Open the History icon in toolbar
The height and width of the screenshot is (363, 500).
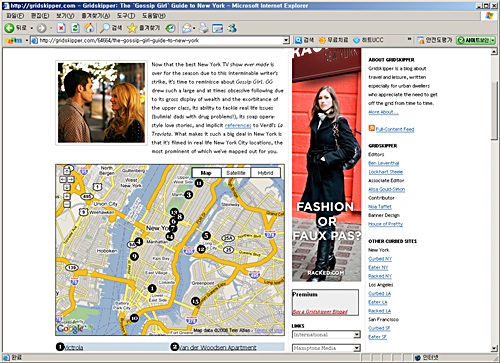pyautogui.click(x=170, y=28)
